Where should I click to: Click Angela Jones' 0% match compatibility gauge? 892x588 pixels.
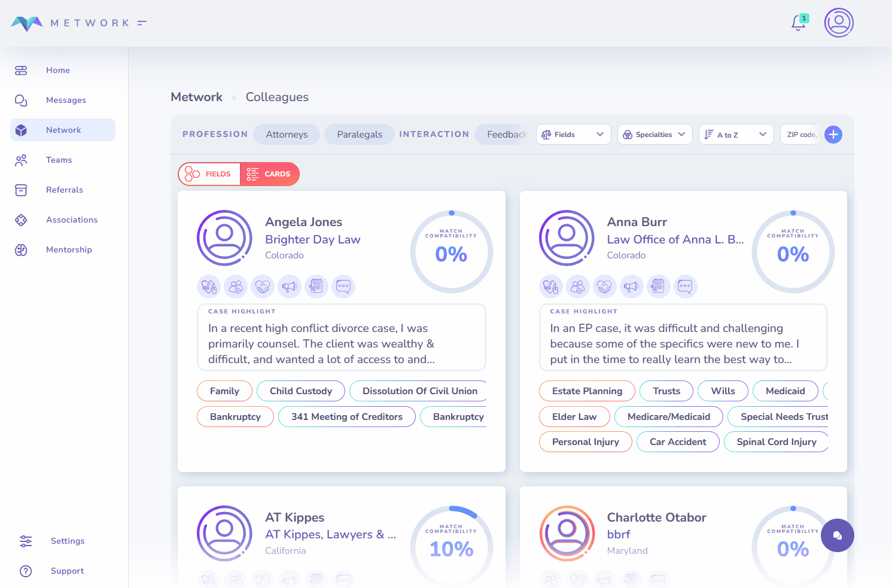pyautogui.click(x=452, y=252)
